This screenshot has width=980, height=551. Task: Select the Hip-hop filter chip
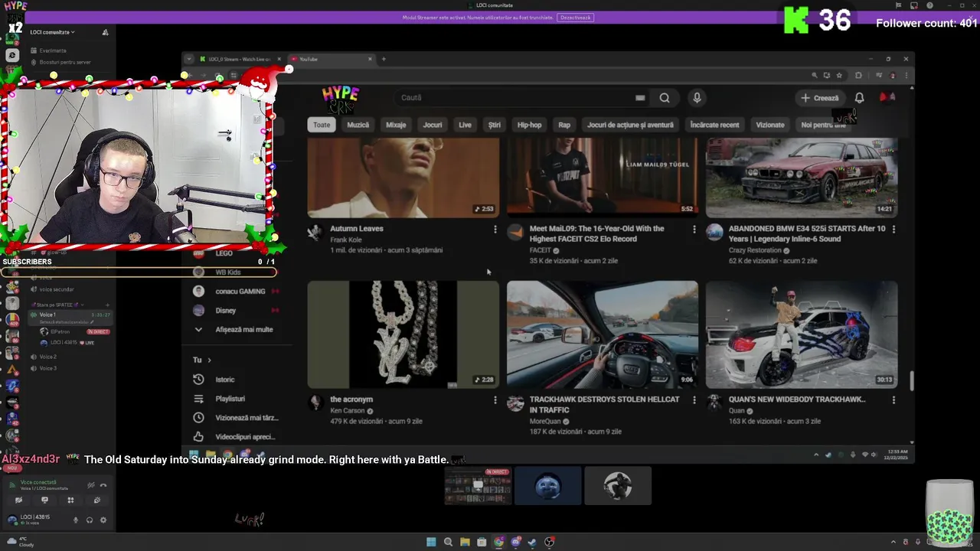[529, 125]
